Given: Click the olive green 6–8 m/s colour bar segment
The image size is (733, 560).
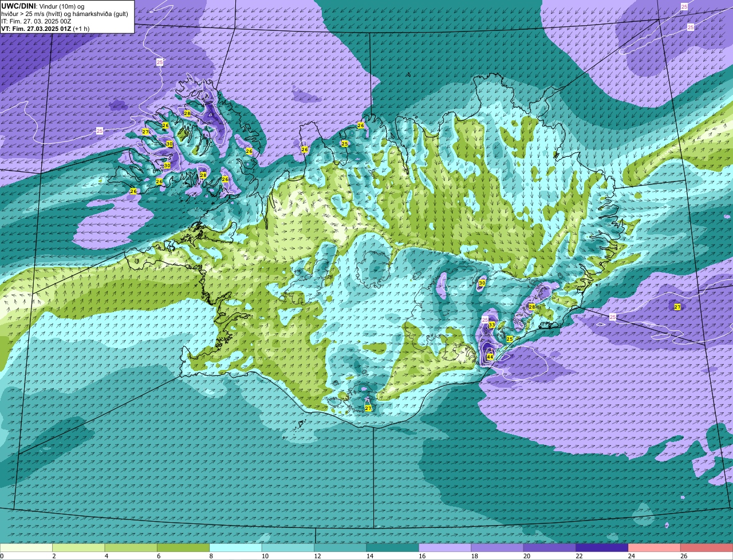Looking at the screenshot, I should tap(183, 547).
